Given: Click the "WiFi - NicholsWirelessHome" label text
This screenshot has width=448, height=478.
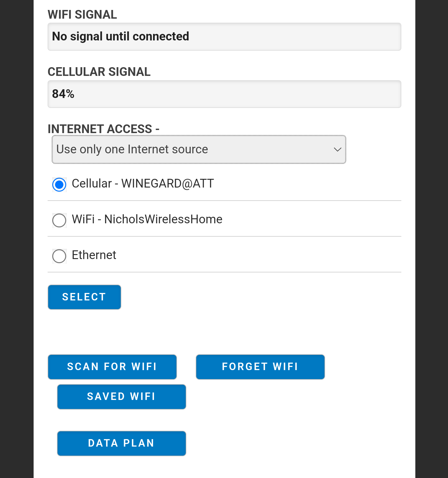Looking at the screenshot, I should 147,219.
